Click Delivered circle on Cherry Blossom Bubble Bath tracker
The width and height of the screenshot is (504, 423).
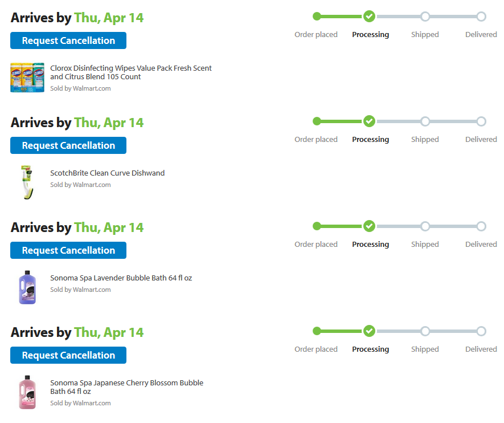coord(481,331)
